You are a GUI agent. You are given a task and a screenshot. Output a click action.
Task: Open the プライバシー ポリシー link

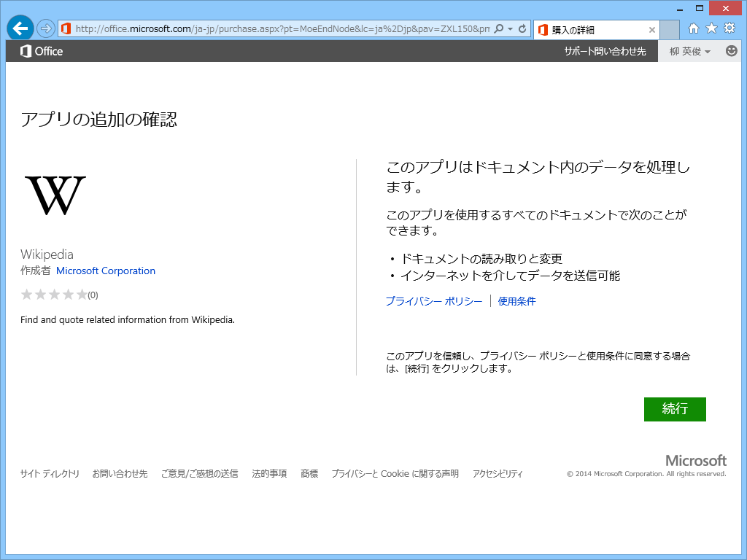tap(434, 301)
